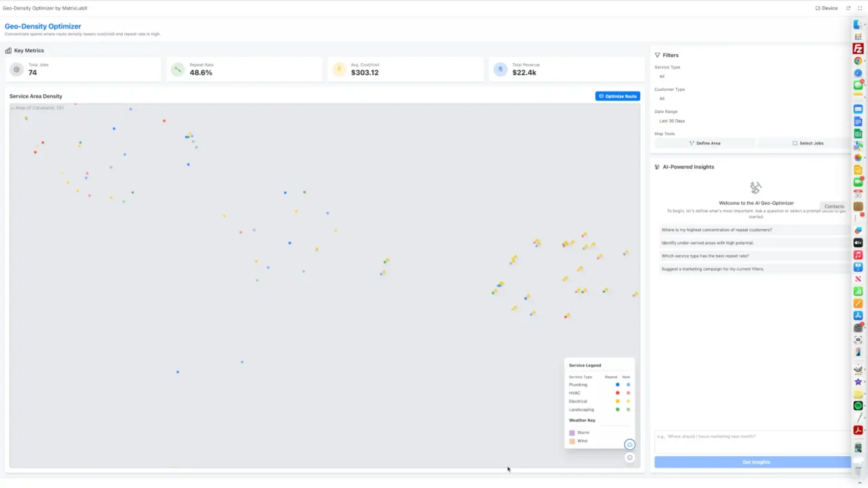This screenshot has height=488, width=868.
Task: Open Spotify from the dock
Action: (858, 405)
